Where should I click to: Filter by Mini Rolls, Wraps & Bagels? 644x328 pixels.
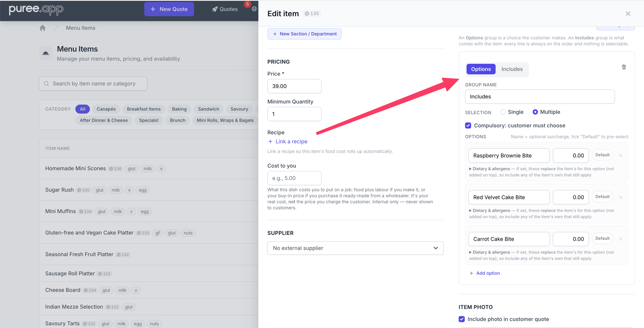[225, 120]
